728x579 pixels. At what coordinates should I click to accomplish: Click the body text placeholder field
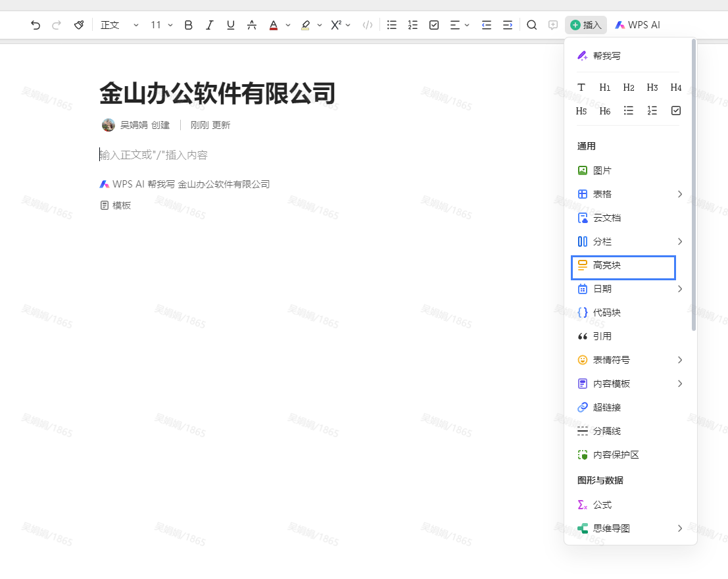[153, 155]
